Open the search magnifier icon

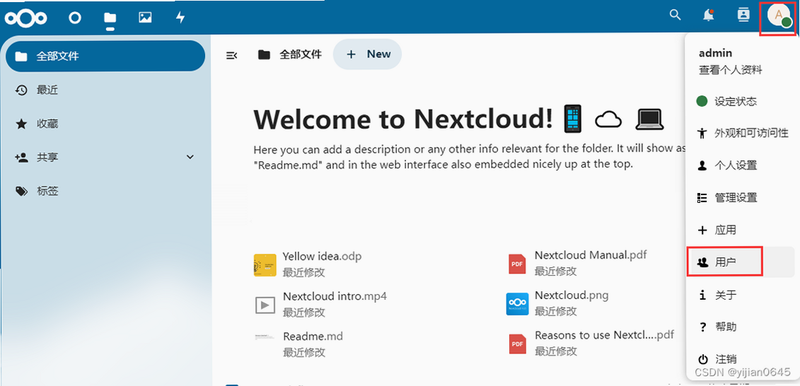(x=675, y=15)
